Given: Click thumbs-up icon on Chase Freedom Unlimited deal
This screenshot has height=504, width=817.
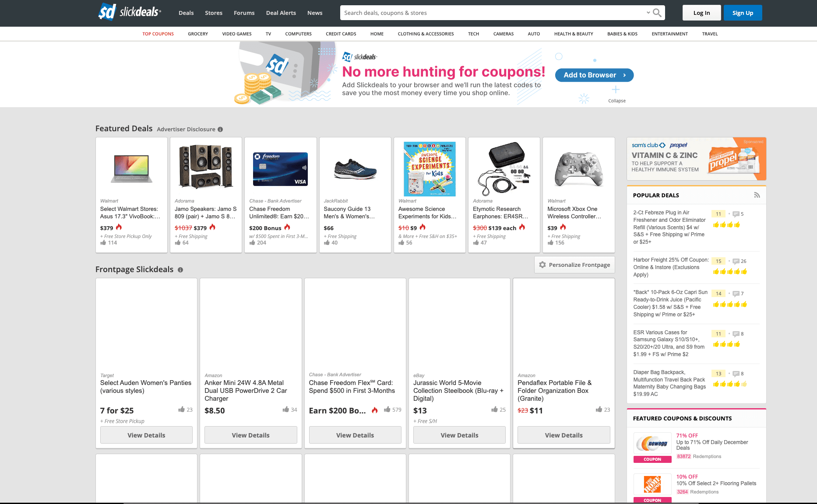Looking at the screenshot, I should (x=252, y=242).
